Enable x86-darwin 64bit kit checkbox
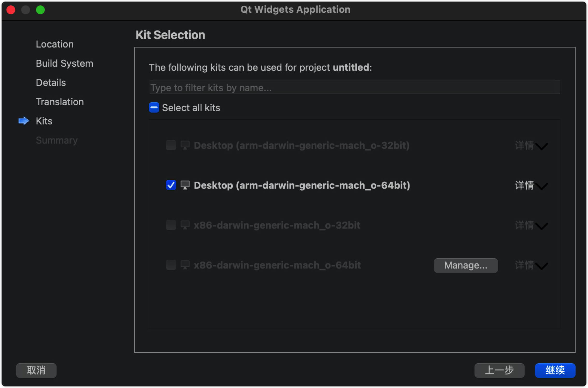The image size is (588, 388). point(171,265)
